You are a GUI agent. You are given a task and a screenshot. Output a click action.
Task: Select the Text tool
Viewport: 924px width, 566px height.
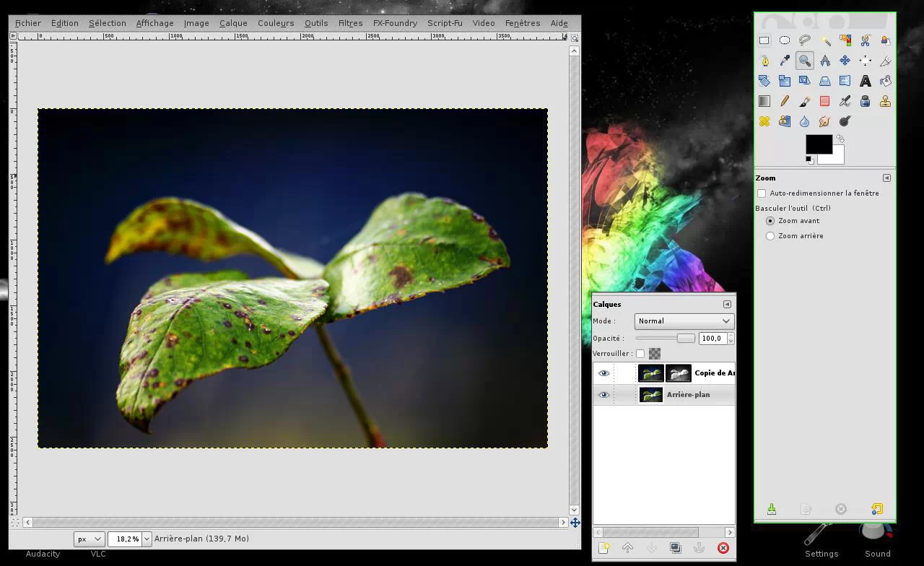865,81
